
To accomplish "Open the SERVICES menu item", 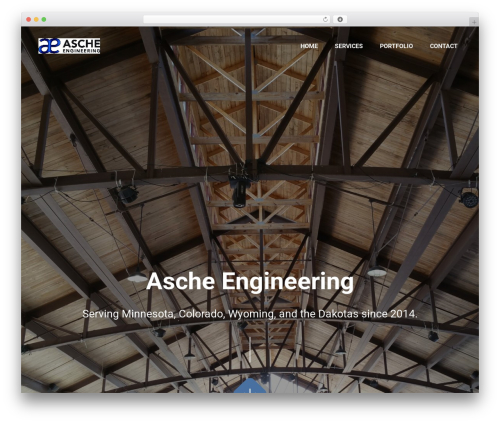I will [349, 46].
